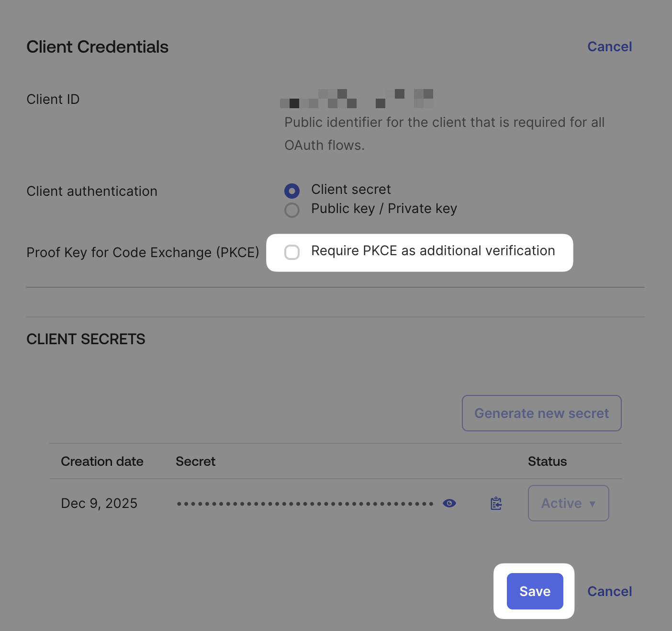Open the Active status dropdown
Screen dimensions: 672x631
pyautogui.click(x=568, y=503)
